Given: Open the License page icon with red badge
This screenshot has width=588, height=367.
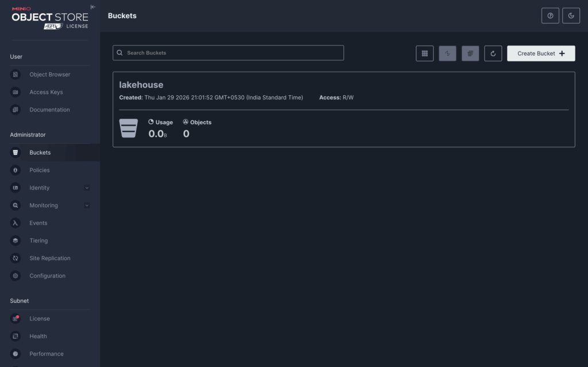Looking at the screenshot, I should 16,319.
